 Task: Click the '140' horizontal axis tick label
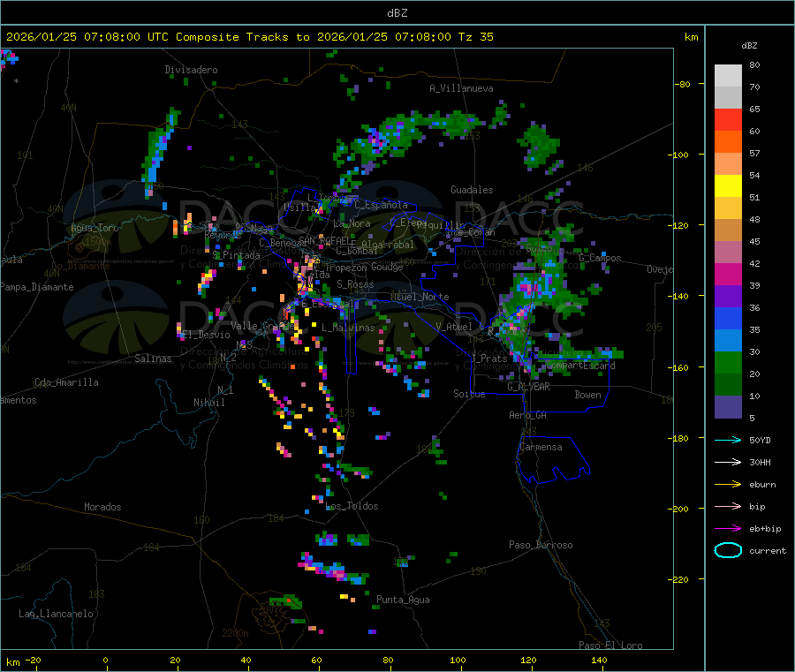[599, 660]
